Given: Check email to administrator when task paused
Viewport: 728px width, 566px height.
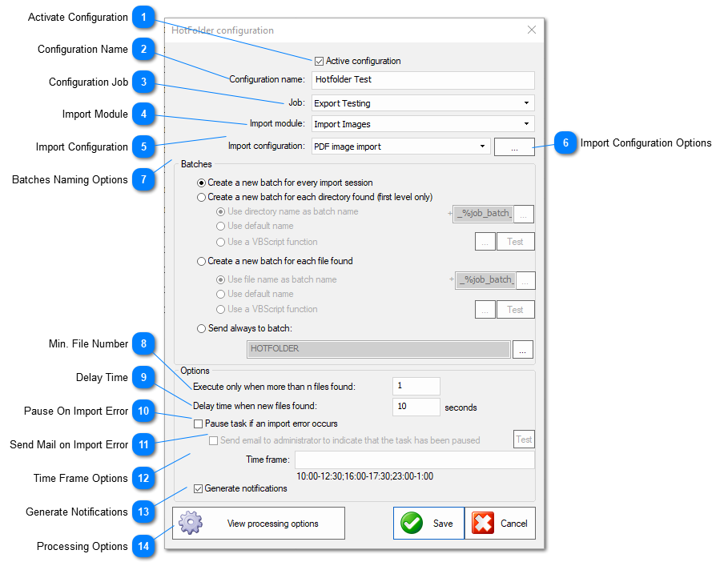Looking at the screenshot, I should click(x=214, y=440).
